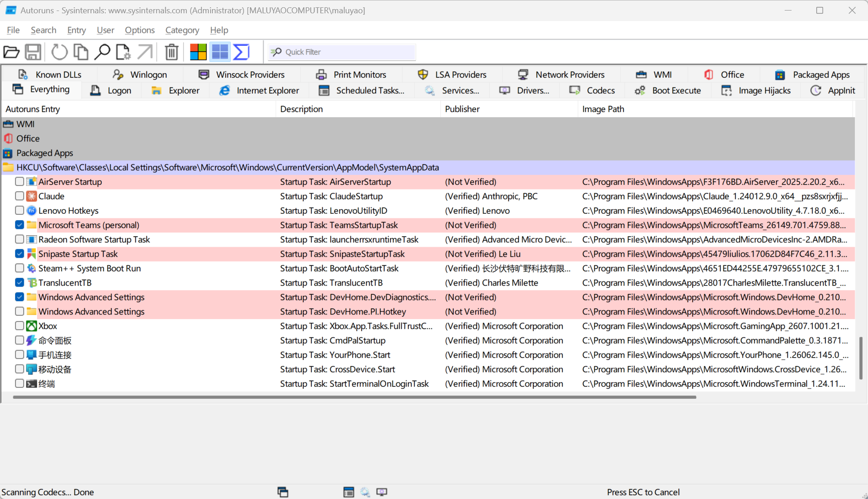Open the User menu

105,30
